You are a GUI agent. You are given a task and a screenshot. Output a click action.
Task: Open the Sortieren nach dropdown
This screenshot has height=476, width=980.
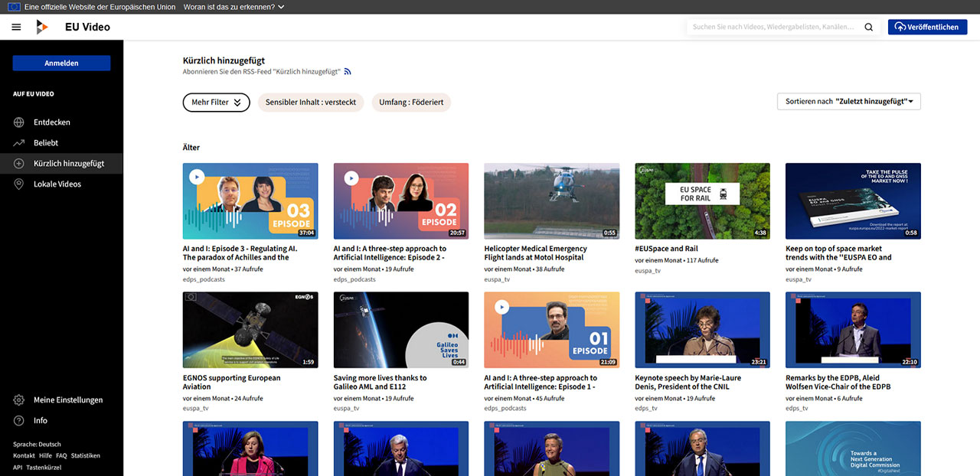coord(848,102)
